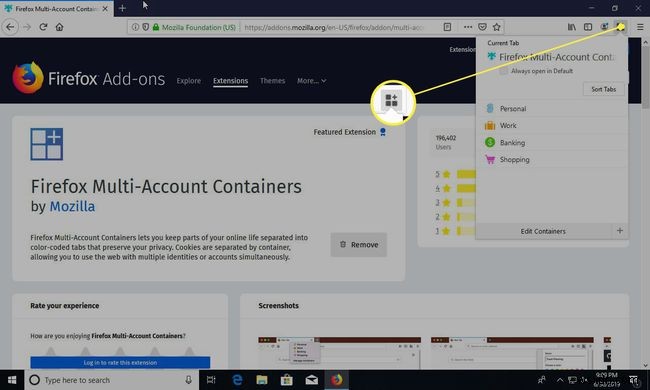The image size is (650, 390).
Task: Open Mail app from taskbar
Action: click(311, 380)
